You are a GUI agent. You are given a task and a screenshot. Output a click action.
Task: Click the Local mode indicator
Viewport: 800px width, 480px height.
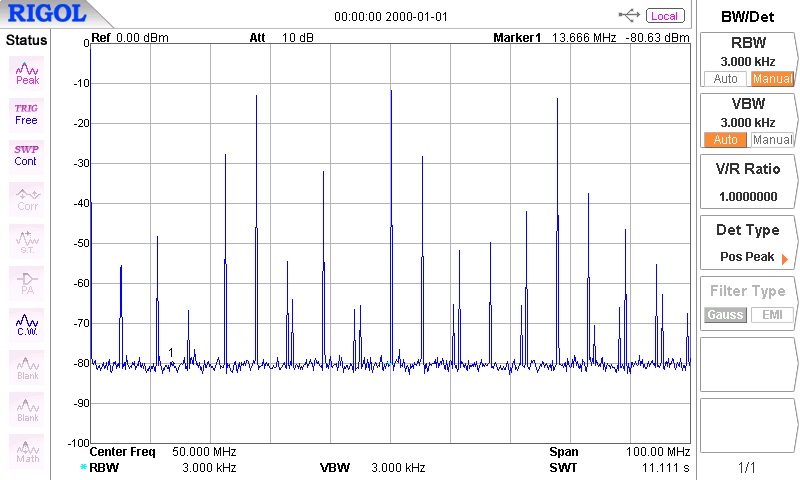664,15
